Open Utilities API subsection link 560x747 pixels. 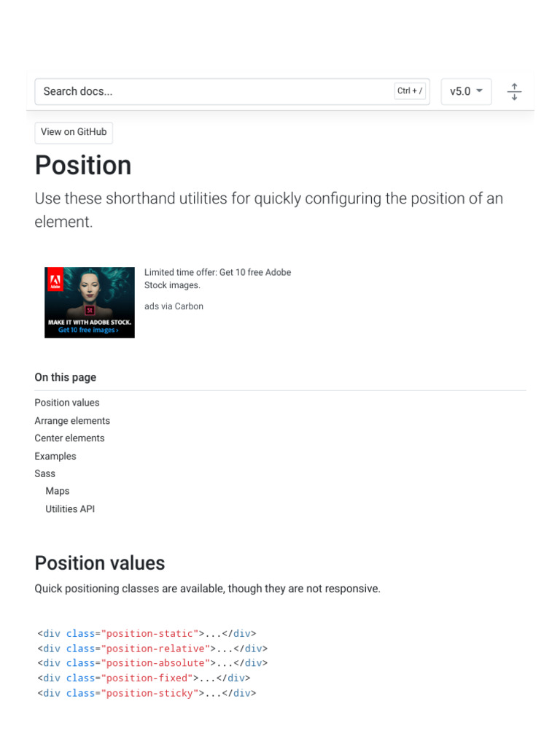(x=70, y=508)
